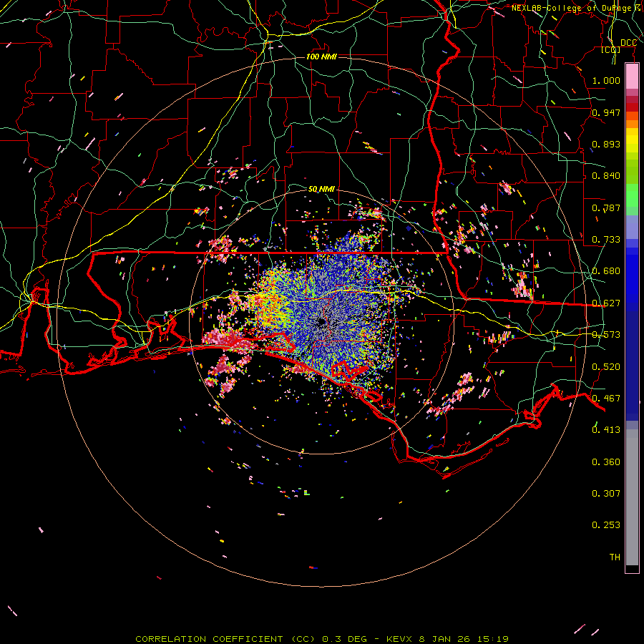Select the DCC label above color bar
This screenshot has height=644, width=644.
click(628, 43)
